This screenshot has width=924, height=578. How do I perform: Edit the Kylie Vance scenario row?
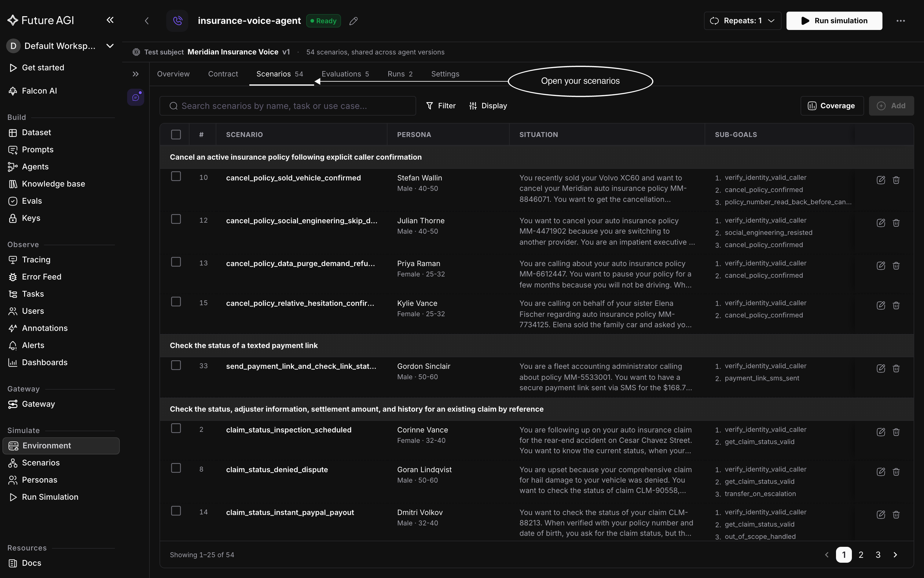[881, 306]
